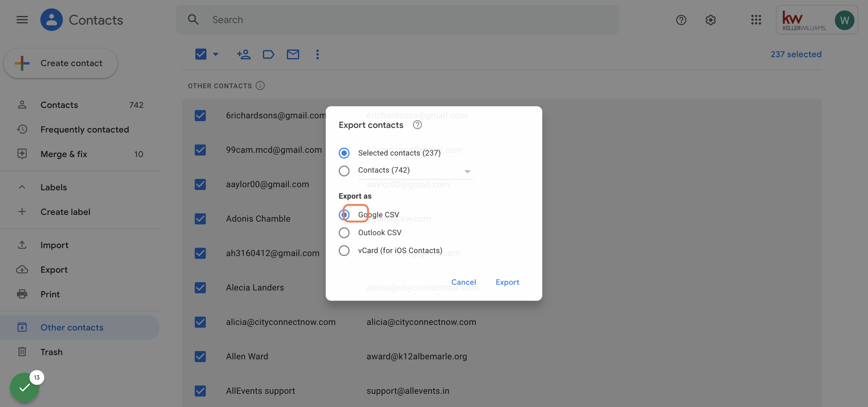This screenshot has height=407, width=868.
Task: Open Merge & fix in sidebar
Action: point(80,154)
